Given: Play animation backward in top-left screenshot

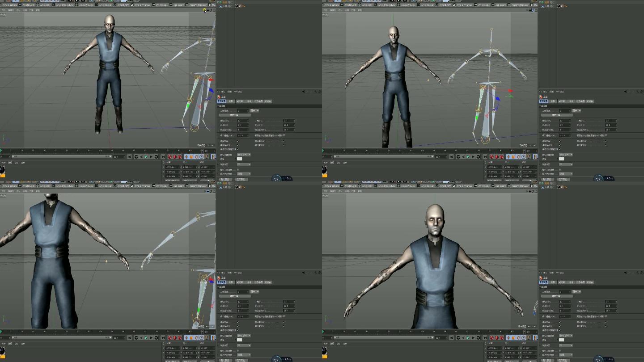Looking at the screenshot, I should point(141,157).
